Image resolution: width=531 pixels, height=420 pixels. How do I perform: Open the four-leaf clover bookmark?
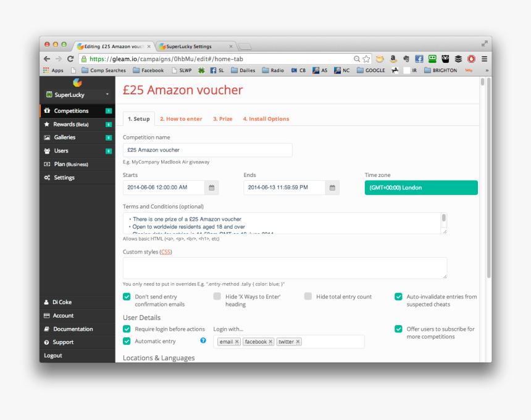(x=201, y=70)
